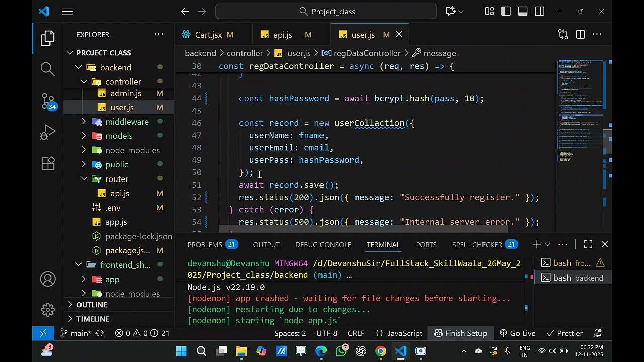
Task: Click Customize Layout icon
Action: click(x=489, y=11)
